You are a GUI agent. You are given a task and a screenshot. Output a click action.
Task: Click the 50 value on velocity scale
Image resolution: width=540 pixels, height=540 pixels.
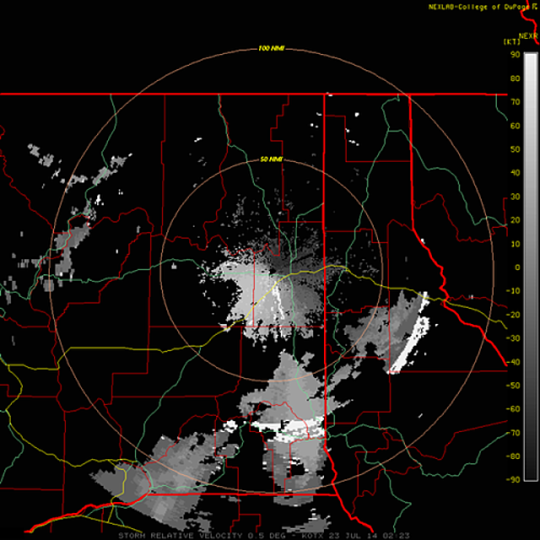(x=516, y=149)
